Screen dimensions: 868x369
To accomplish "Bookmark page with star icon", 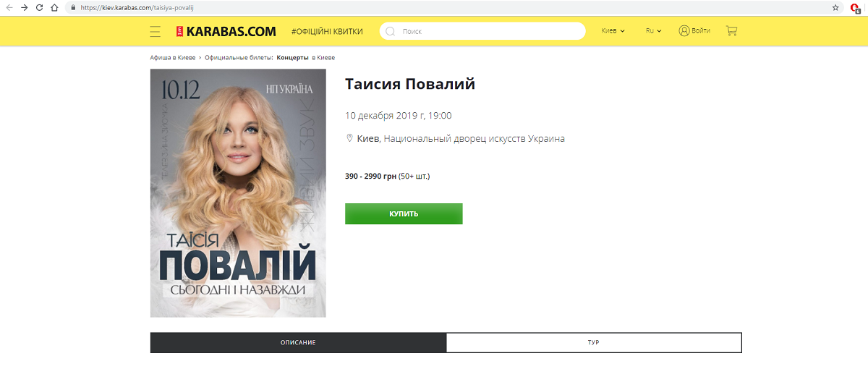I will (835, 7).
